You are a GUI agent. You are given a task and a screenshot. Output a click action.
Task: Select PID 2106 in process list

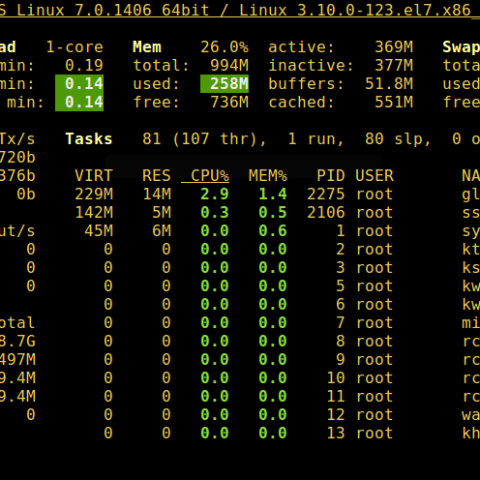pyautogui.click(x=326, y=212)
